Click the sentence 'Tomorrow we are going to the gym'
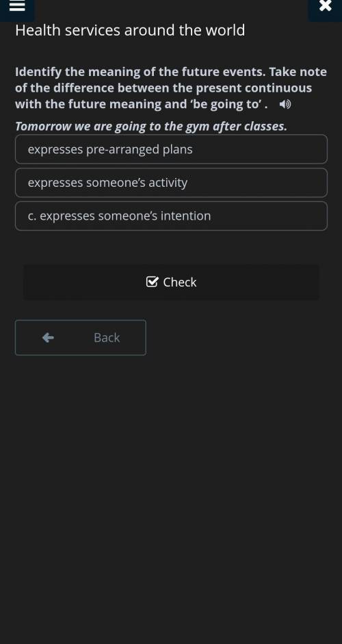Image resolution: width=342 pixels, height=644 pixels. pos(110,127)
